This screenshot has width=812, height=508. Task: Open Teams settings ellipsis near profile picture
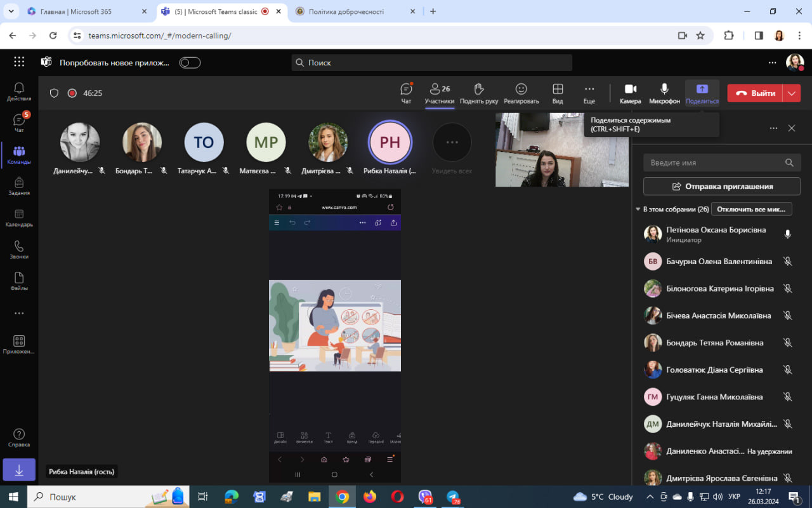tap(772, 62)
